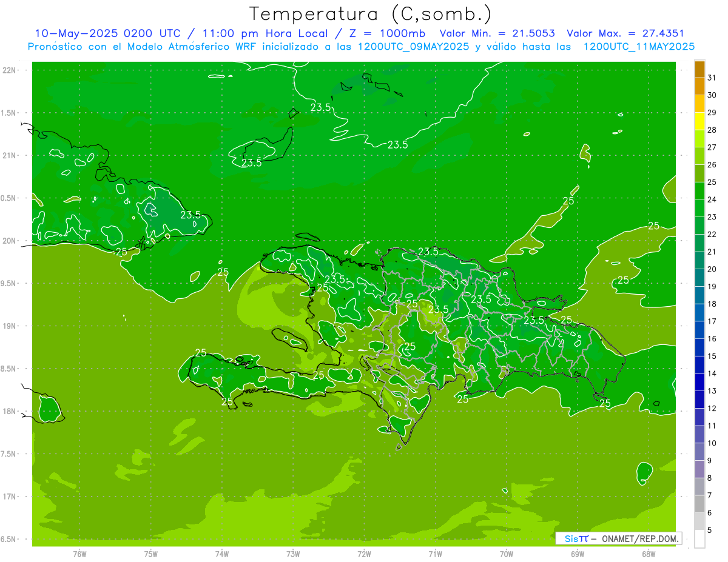Screen dimensions: 728x562
Task: Click the 18N latitude label
Action: pyautogui.click(x=10, y=411)
